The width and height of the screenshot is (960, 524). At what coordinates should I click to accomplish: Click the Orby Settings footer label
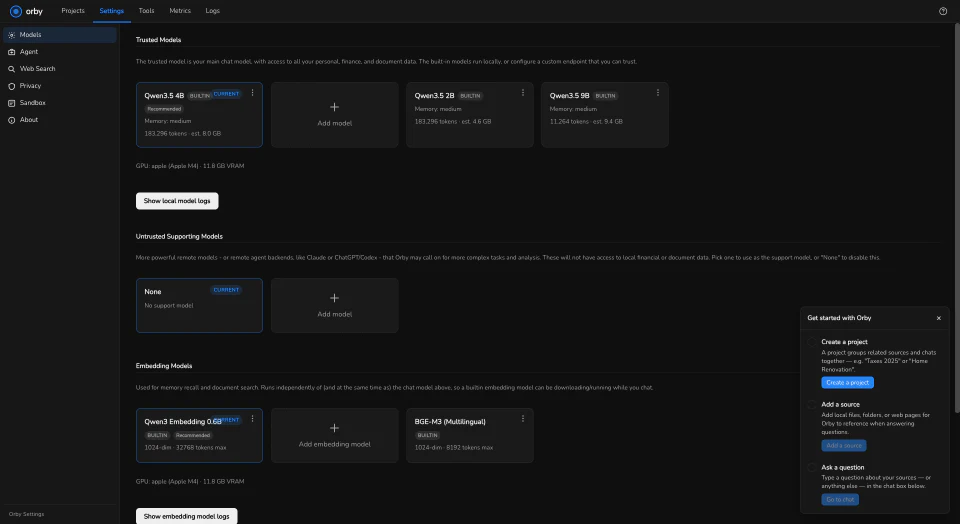[26, 514]
